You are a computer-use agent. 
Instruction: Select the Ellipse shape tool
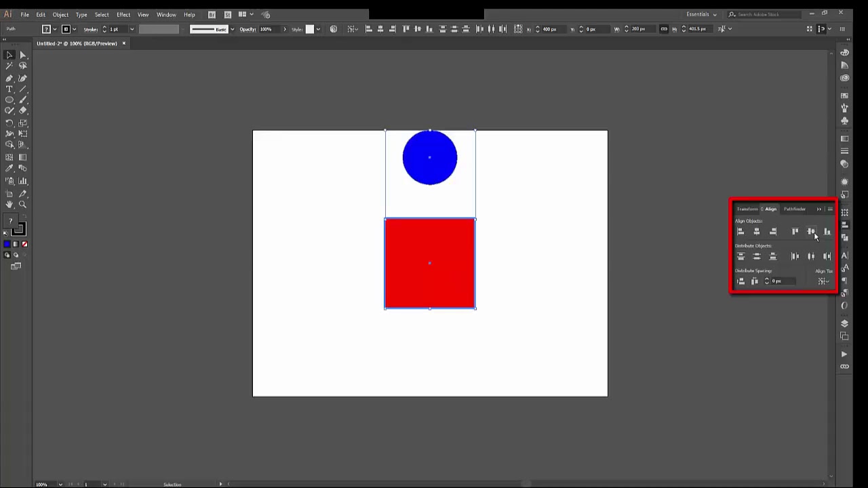(x=9, y=100)
